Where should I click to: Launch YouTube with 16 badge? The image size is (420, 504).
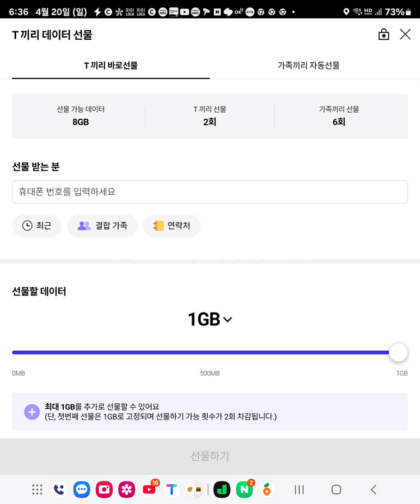[x=150, y=489]
